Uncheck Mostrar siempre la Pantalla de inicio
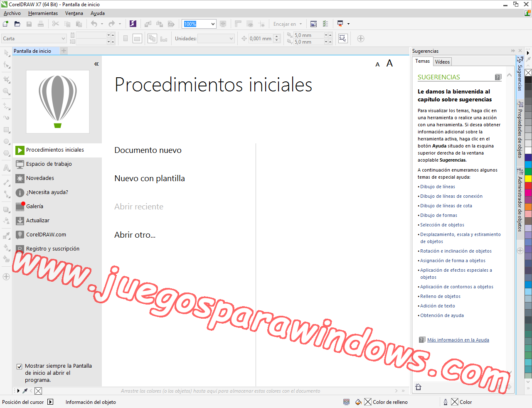Viewport: 532px width, 408px height. pos(19,366)
